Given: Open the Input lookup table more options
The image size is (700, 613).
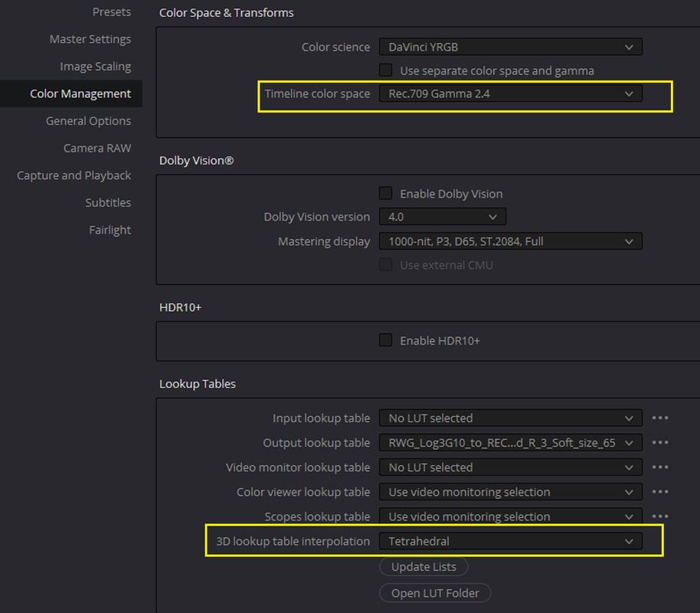Looking at the screenshot, I should coord(660,418).
